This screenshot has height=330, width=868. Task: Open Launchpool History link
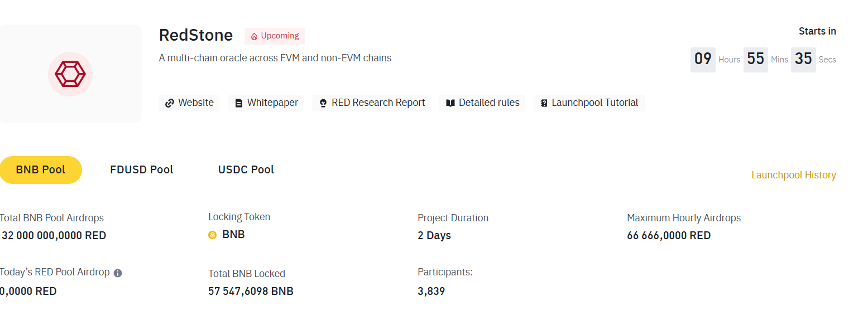794,175
